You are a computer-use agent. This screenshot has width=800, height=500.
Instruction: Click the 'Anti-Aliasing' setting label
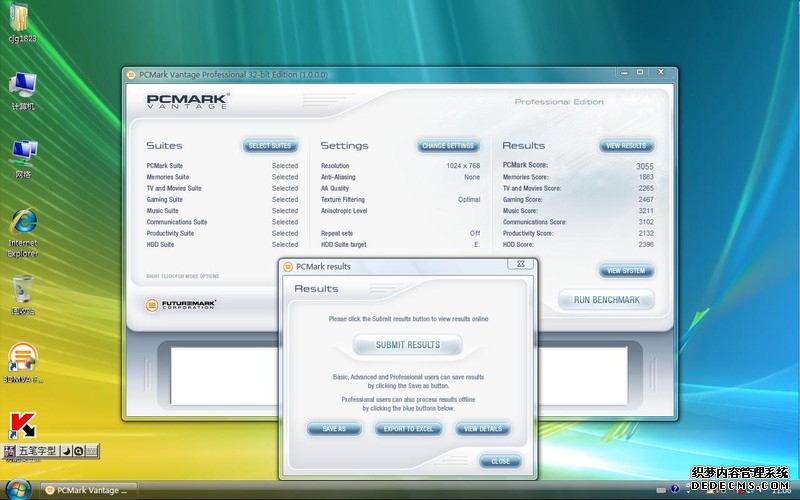pos(338,177)
